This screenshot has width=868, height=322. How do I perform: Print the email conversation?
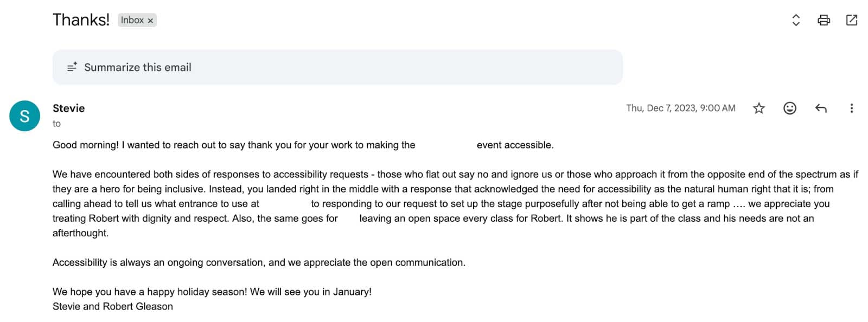[x=823, y=21]
